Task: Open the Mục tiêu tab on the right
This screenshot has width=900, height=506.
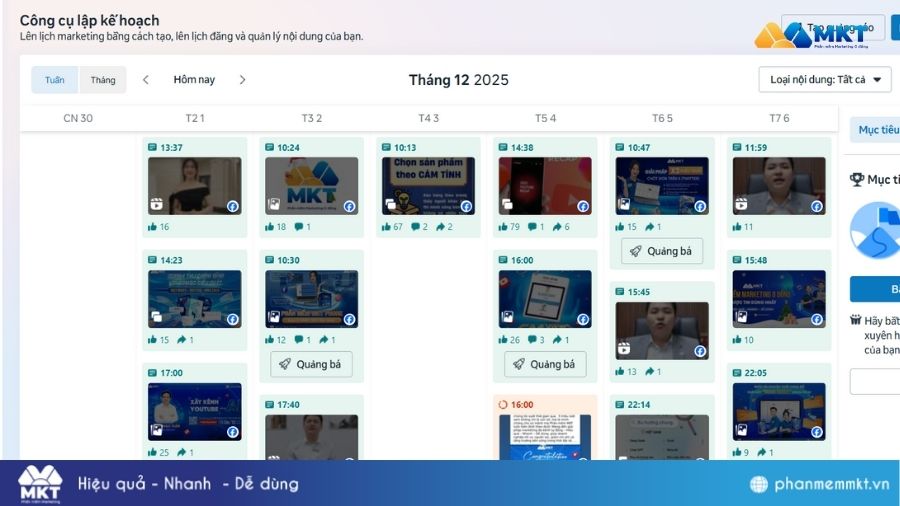Action: [x=876, y=130]
